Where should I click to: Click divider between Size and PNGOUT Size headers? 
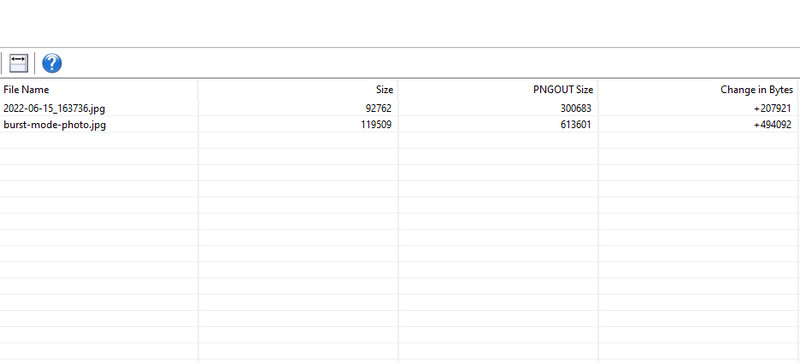point(398,89)
